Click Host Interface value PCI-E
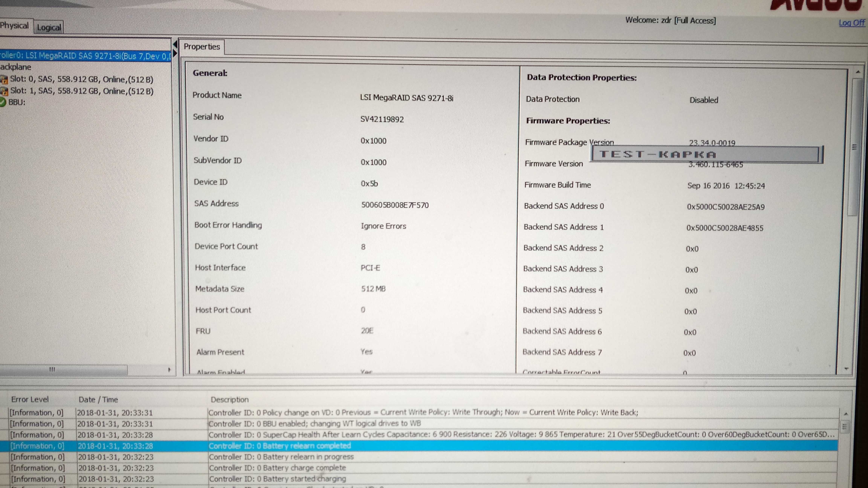The width and height of the screenshot is (868, 488). coord(370,268)
